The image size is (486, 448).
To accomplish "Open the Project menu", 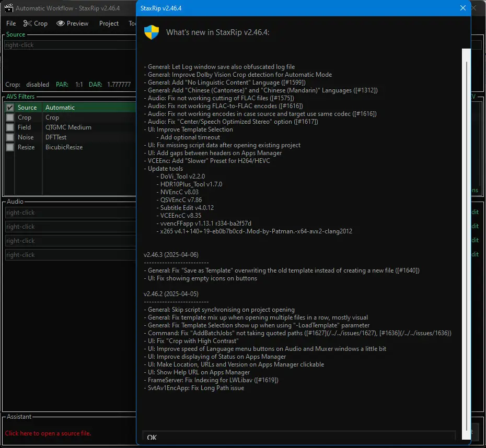I will (x=109, y=23).
